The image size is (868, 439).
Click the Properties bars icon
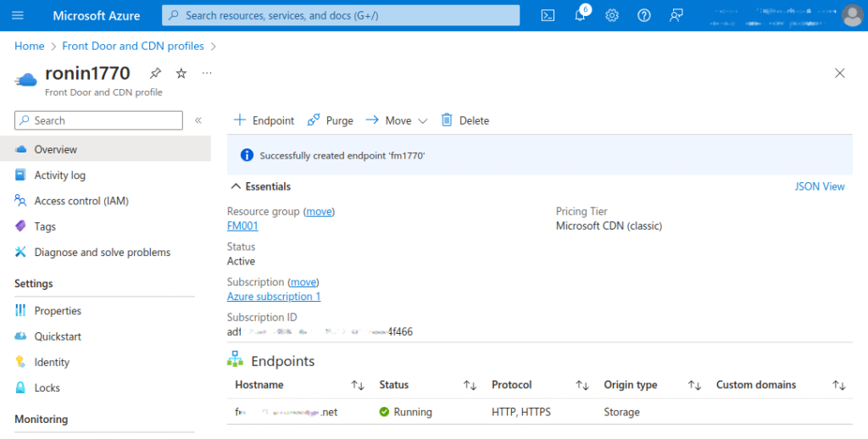click(20, 310)
